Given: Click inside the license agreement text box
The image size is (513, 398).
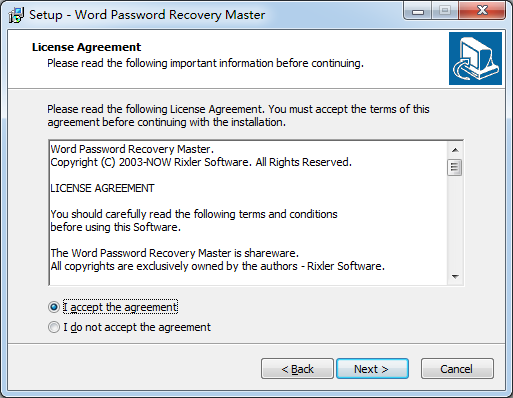Looking at the screenshot, I should (x=248, y=213).
